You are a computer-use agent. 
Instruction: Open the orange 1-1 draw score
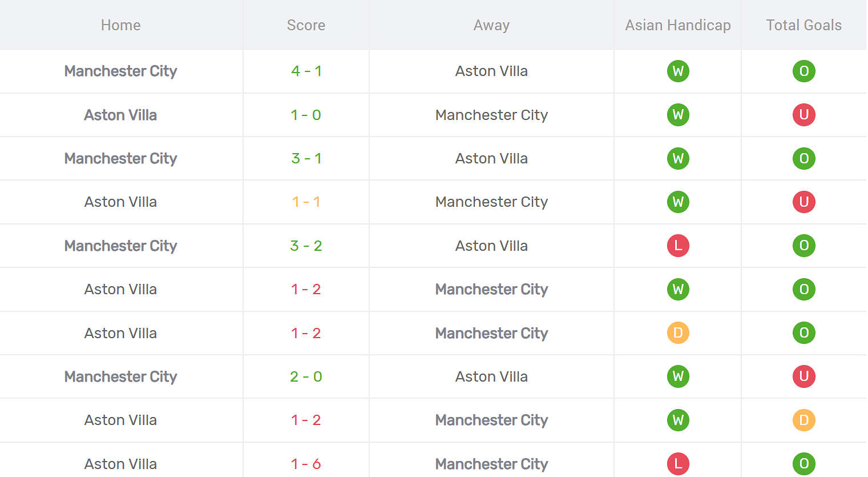tap(306, 202)
